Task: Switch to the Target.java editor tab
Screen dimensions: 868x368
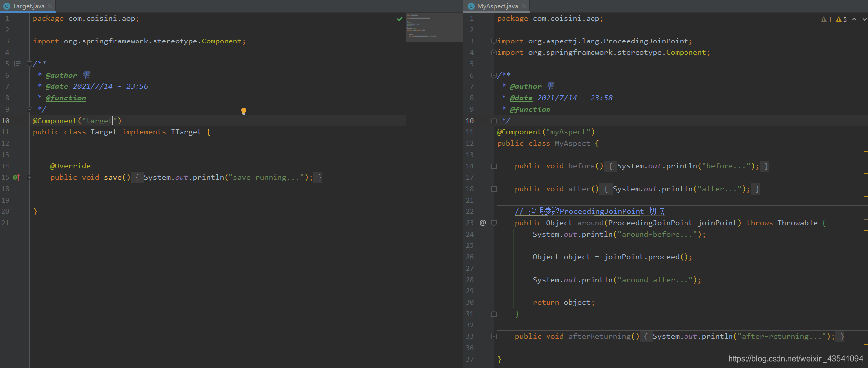Action: [28, 6]
